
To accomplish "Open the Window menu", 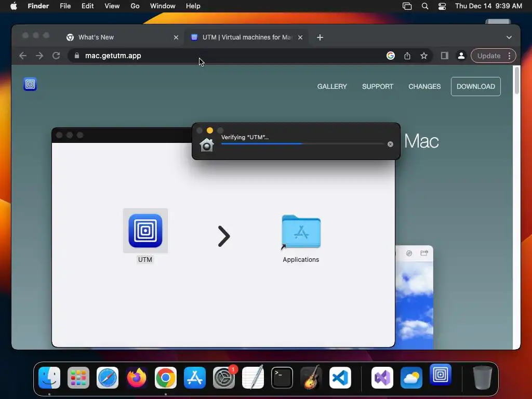I will click(163, 6).
